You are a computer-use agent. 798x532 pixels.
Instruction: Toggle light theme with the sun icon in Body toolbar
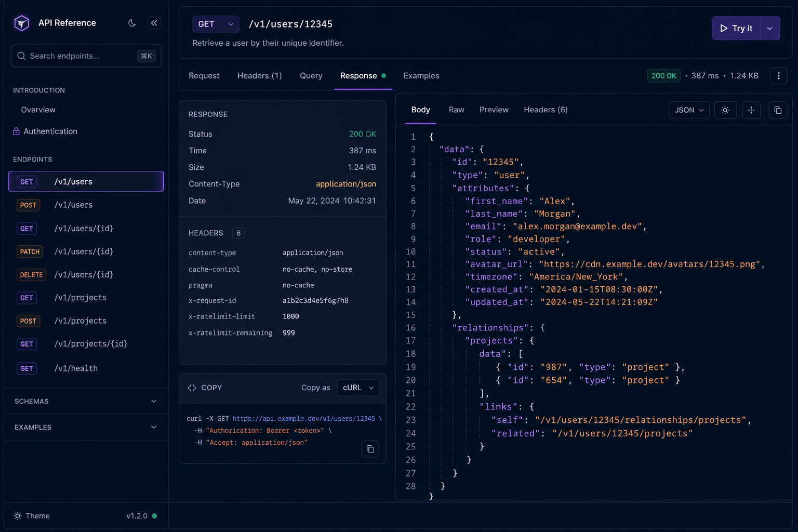tap(725, 110)
